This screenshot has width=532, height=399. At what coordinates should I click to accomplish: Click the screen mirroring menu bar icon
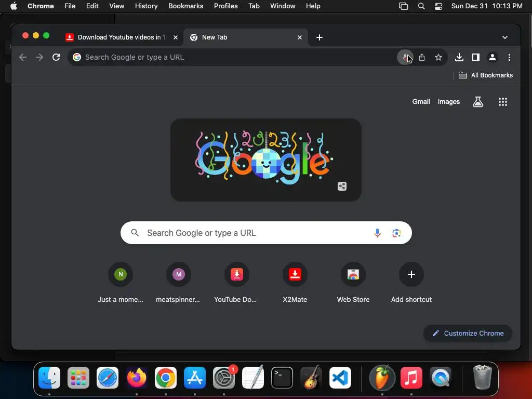tap(403, 6)
